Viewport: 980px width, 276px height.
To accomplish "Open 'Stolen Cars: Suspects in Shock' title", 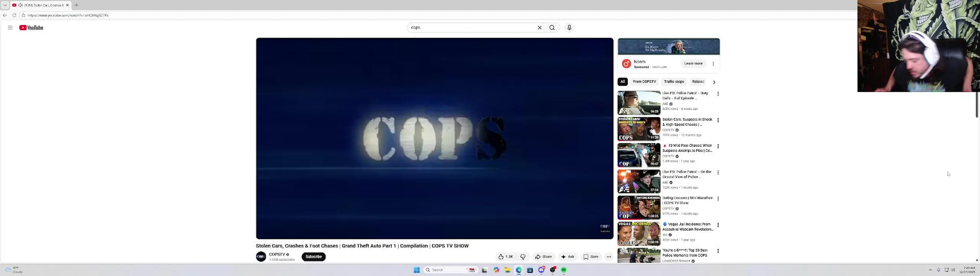I will pos(687,122).
